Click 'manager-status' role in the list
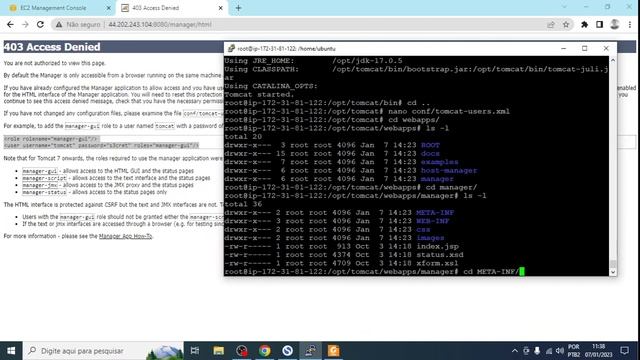Image resolution: width=640 pixels, height=360 pixels. point(44,192)
